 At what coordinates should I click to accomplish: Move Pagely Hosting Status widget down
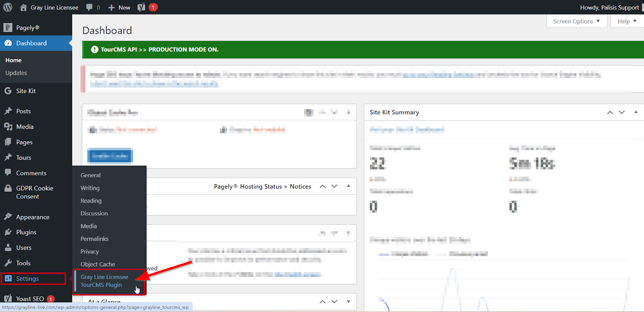pyautogui.click(x=334, y=186)
